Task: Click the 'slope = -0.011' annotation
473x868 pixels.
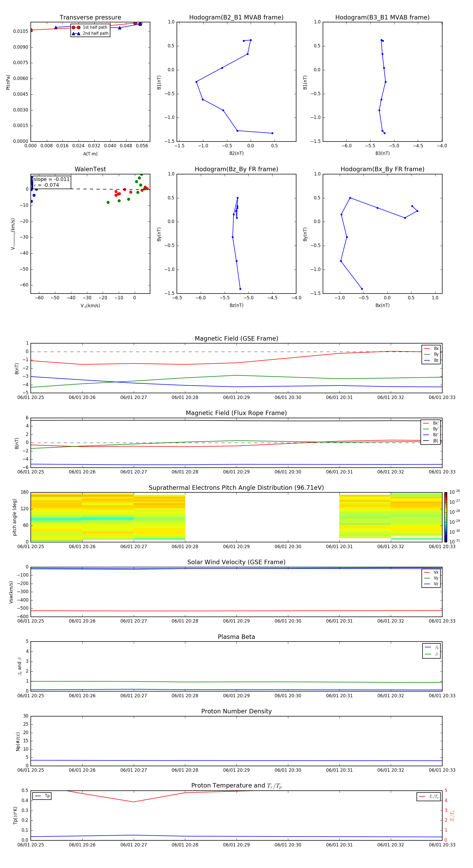Action: tap(52, 179)
